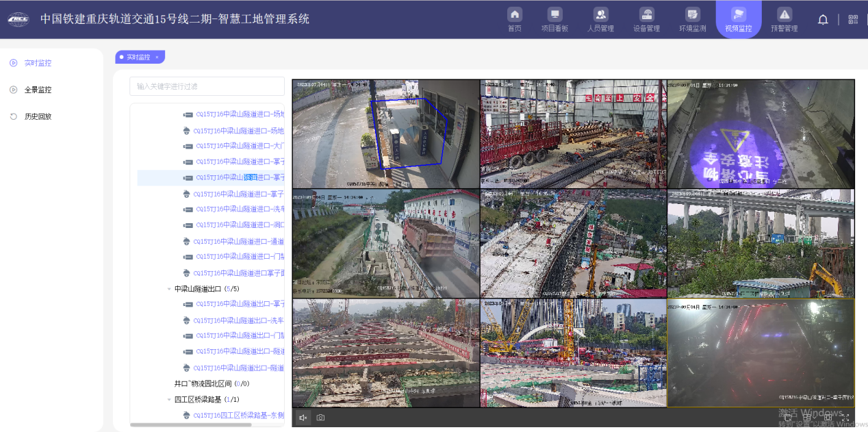Viewport: 868px width, 432px height.
Task: Select 井口~物流园北区间 tree group
Action: [212, 383]
